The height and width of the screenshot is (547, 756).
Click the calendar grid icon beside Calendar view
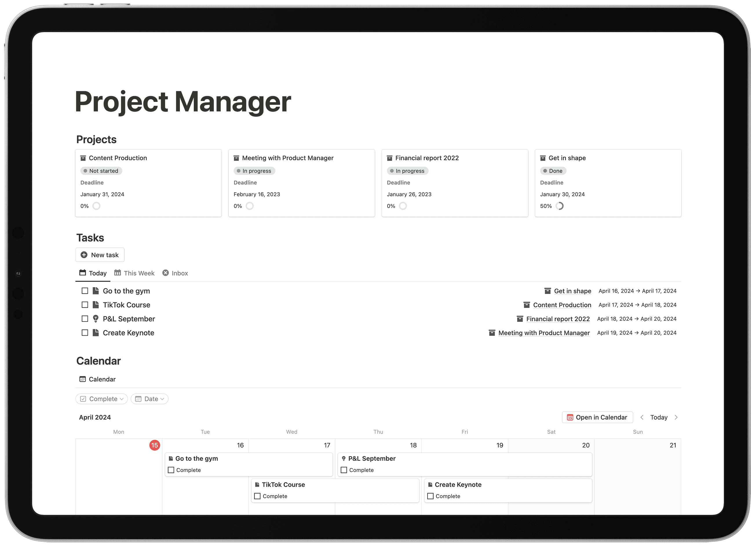point(83,379)
